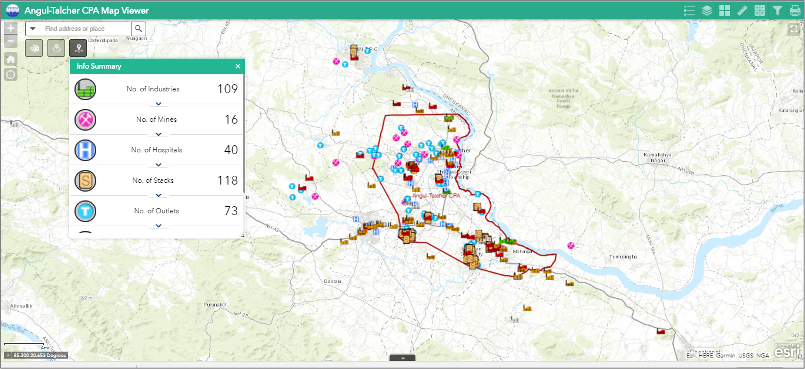
Task: Open the attribute table arrow at bottom
Action: click(403, 358)
